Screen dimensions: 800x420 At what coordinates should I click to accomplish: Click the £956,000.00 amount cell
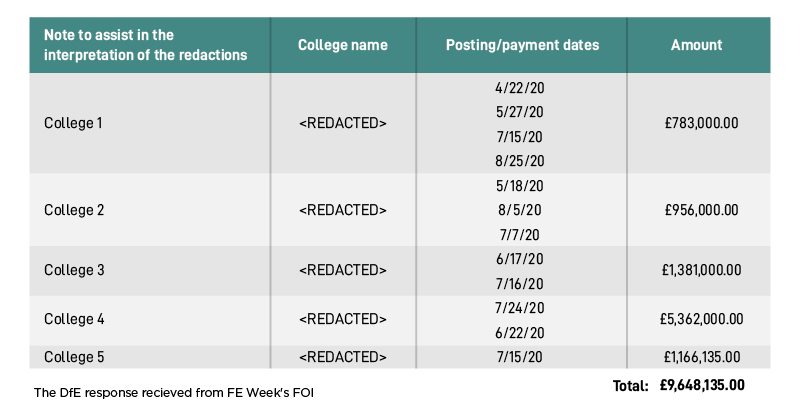701,210
